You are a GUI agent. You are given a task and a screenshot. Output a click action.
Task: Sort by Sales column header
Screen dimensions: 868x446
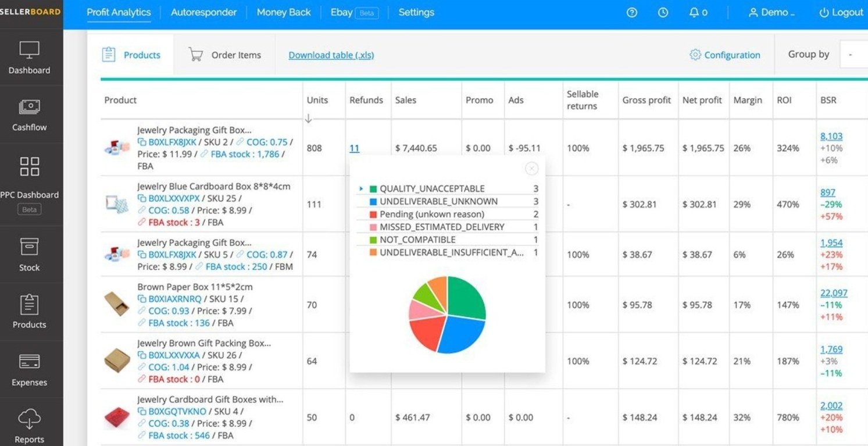click(x=405, y=100)
